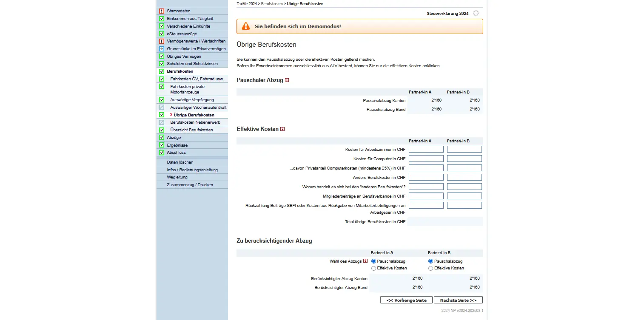
Task: Open the info icon next to Effektive Kosten
Action: 282,129
